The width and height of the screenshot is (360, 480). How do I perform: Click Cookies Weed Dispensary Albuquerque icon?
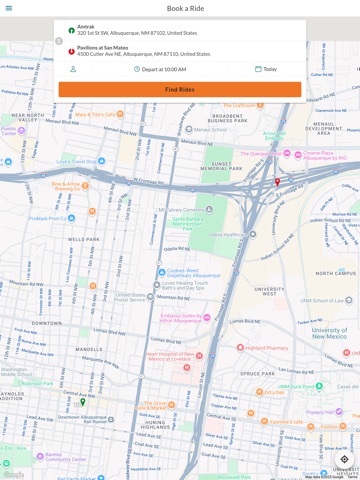(x=162, y=273)
